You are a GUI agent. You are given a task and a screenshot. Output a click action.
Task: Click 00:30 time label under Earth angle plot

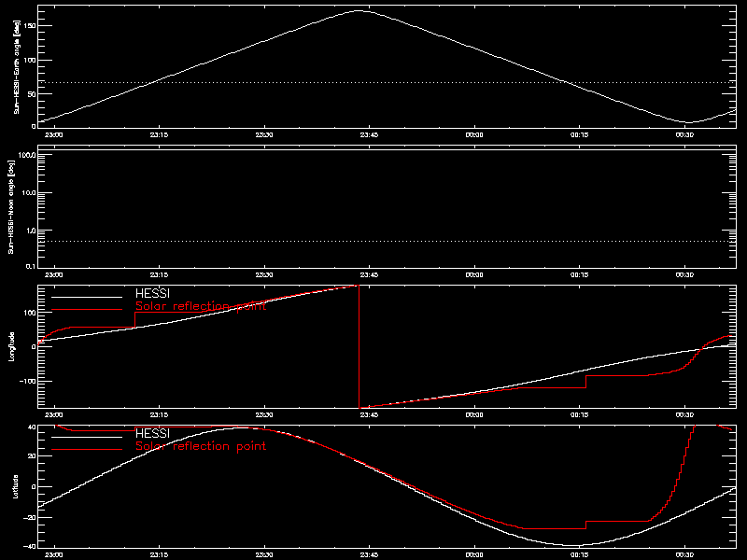684,135
